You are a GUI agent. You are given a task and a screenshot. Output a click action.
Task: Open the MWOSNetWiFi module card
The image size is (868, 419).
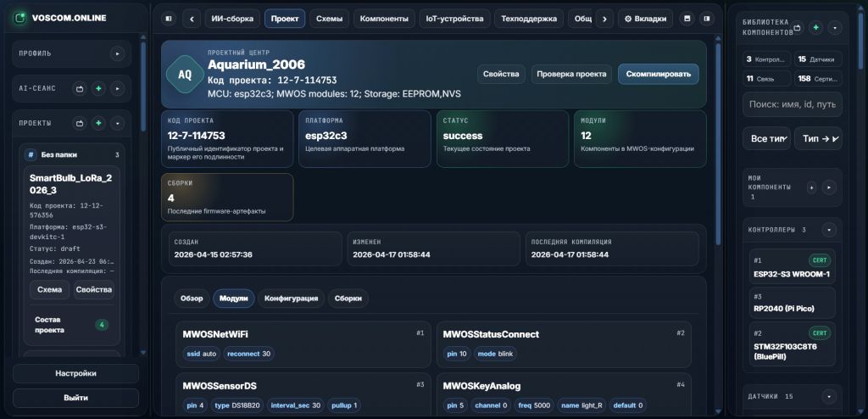coord(303,344)
